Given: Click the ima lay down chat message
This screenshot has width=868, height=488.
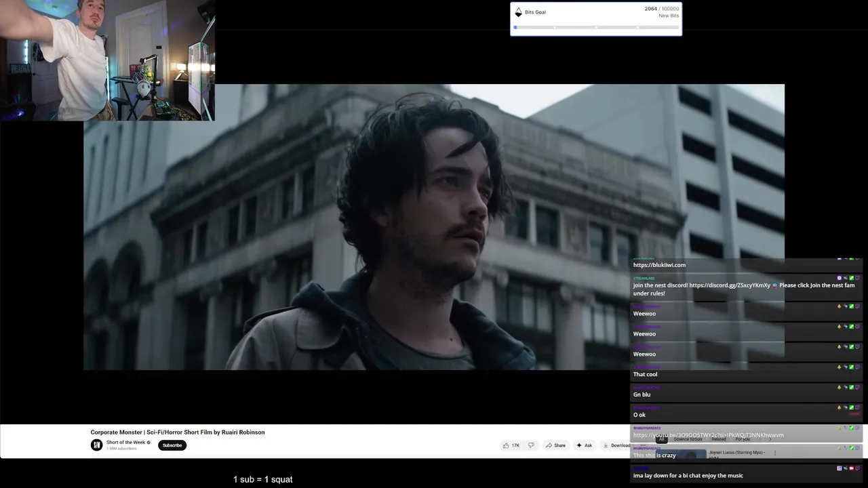Looking at the screenshot, I should pyautogui.click(x=688, y=476).
